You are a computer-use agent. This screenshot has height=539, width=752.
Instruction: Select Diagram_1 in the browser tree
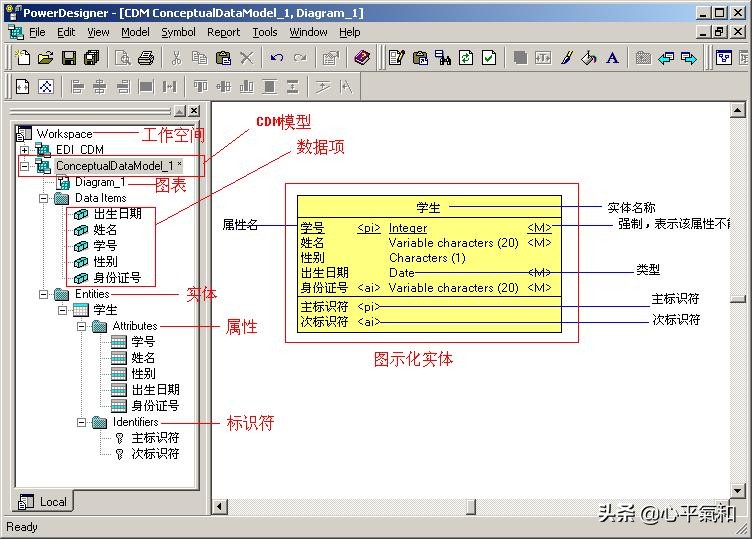(x=100, y=182)
